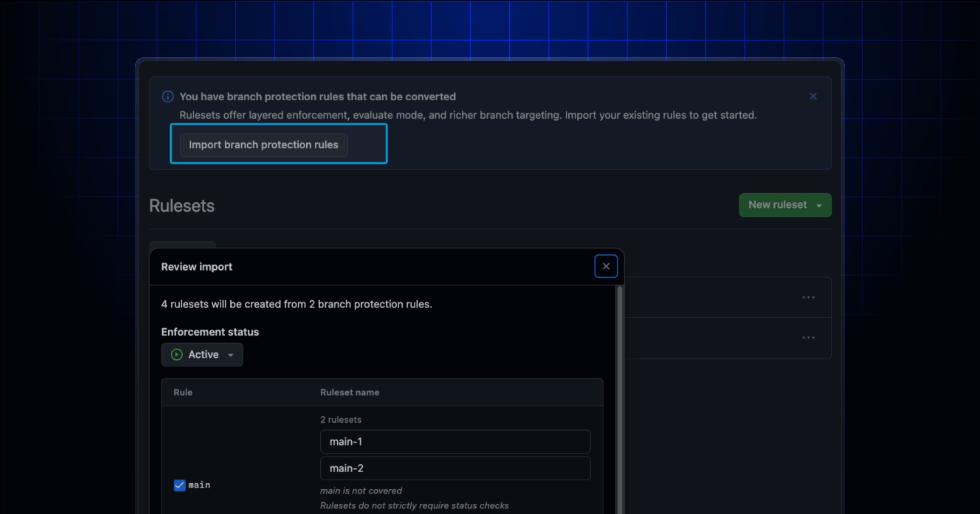This screenshot has height=514, width=980.
Task: Click the 'Enforcement status' label
Action: tap(210, 332)
